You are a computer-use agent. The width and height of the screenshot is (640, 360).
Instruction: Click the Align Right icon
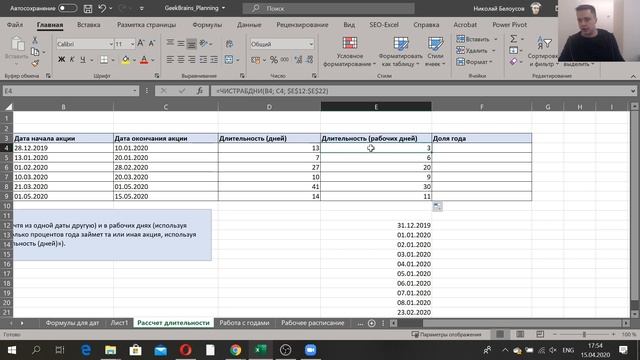pyautogui.click(x=191, y=60)
